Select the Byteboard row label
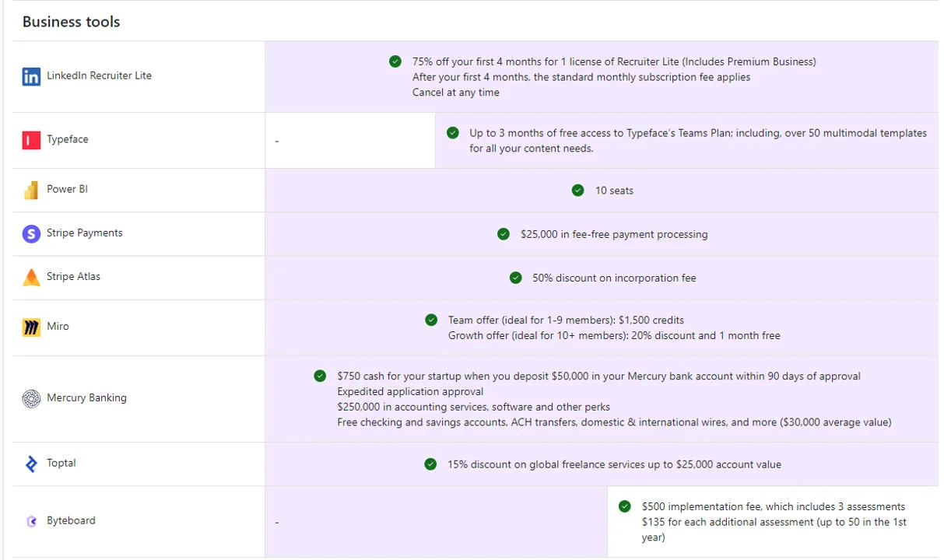The width and height of the screenshot is (944, 560). click(71, 520)
